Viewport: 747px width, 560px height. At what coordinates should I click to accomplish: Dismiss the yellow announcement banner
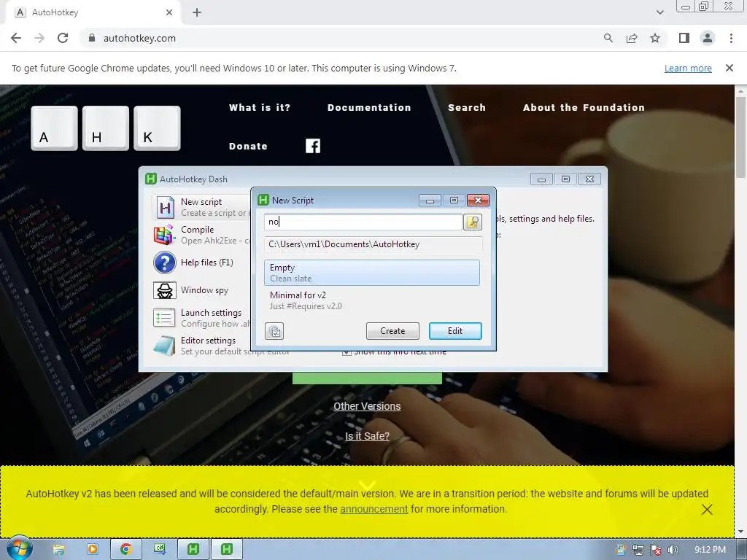(707, 510)
